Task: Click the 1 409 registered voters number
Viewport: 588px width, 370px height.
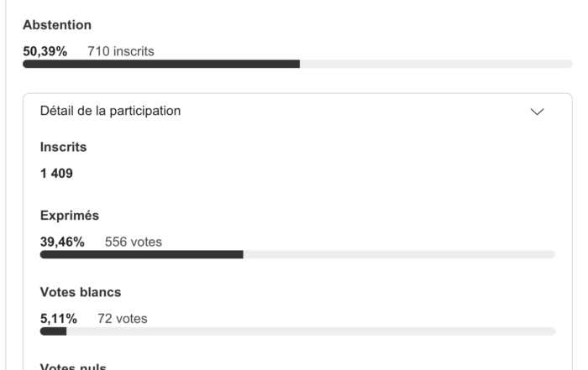Action: [56, 174]
